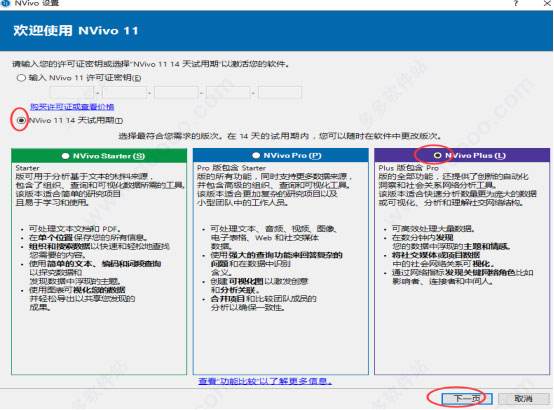Image resolution: width=554 pixels, height=410 pixels.
Task: Close the NVivo setup dialog
Action: 546,4
